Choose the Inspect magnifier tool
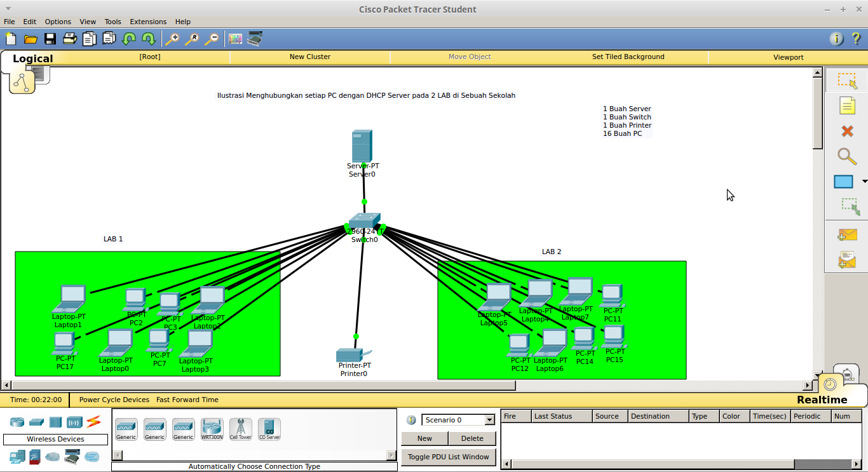This screenshot has height=472, width=868. 847,156
